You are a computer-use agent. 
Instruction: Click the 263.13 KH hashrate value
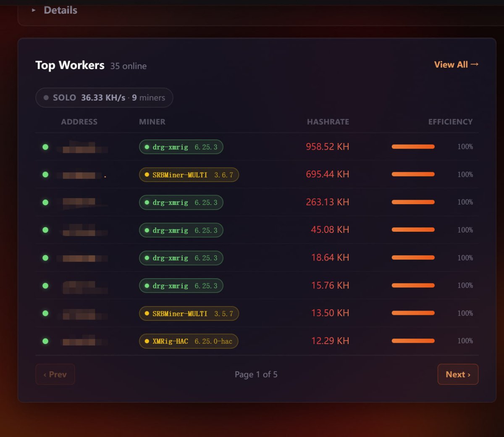tap(328, 202)
